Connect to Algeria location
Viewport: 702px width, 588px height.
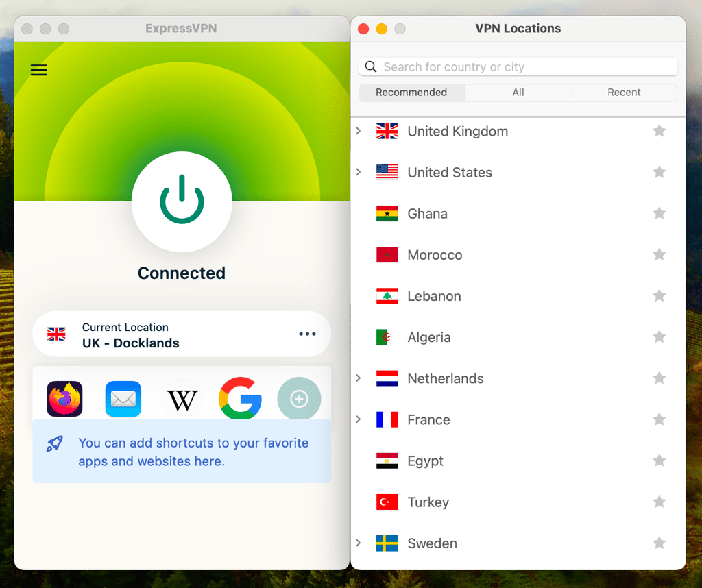(429, 337)
